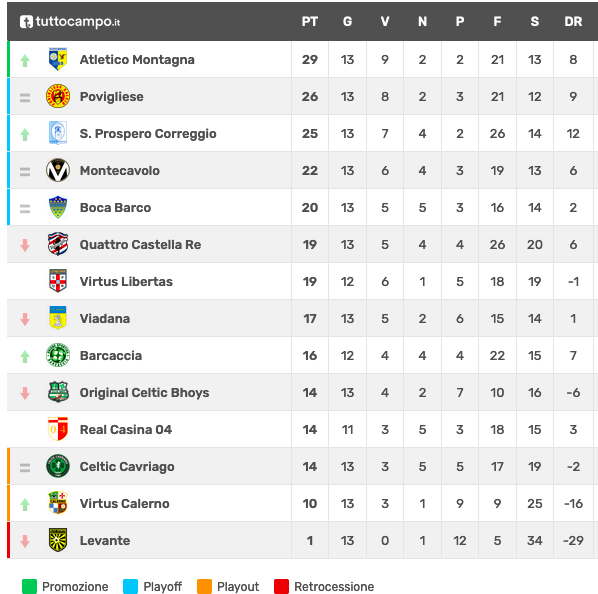Click the tuttocampo.it logo in header
This screenshot has width=598, height=594.
point(70,22)
